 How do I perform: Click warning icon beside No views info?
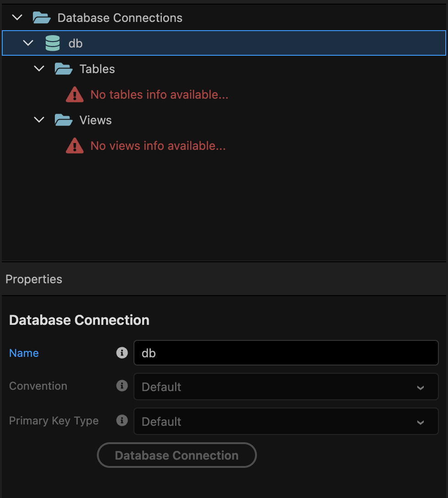pyautogui.click(x=75, y=146)
